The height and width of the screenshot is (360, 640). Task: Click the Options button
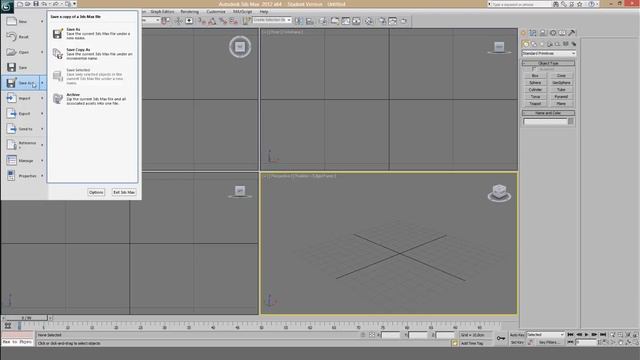[x=96, y=192]
